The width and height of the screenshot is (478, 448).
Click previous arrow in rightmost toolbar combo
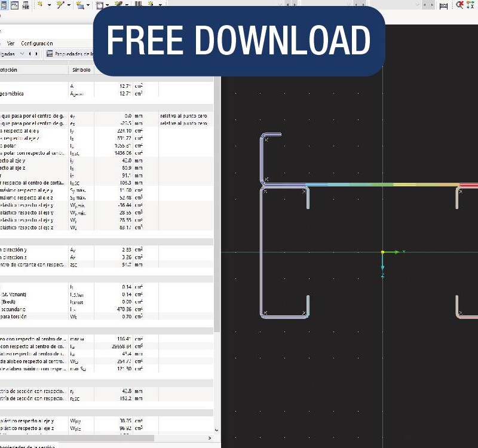point(425,5)
